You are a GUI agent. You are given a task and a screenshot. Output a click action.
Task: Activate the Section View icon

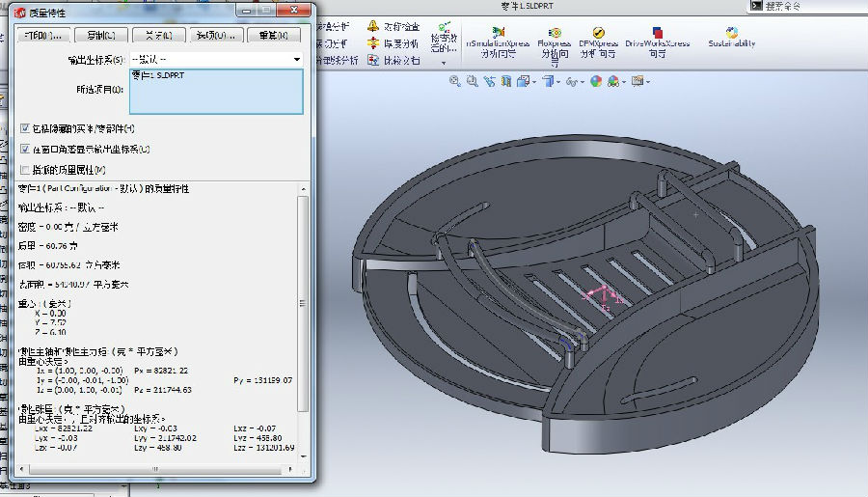point(508,82)
